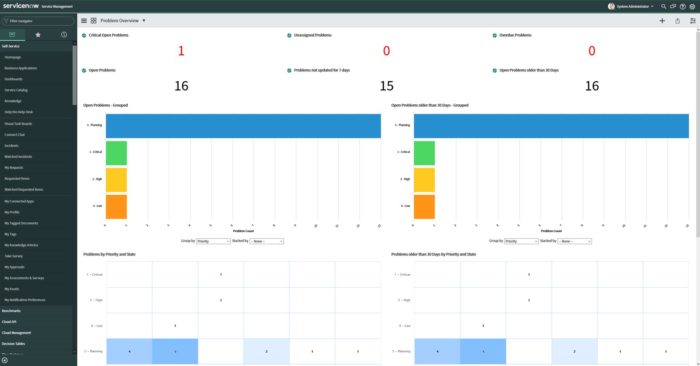The image size is (700, 366).
Task: Open Stacked by dropdown in Open Problems chart
Action: click(267, 241)
